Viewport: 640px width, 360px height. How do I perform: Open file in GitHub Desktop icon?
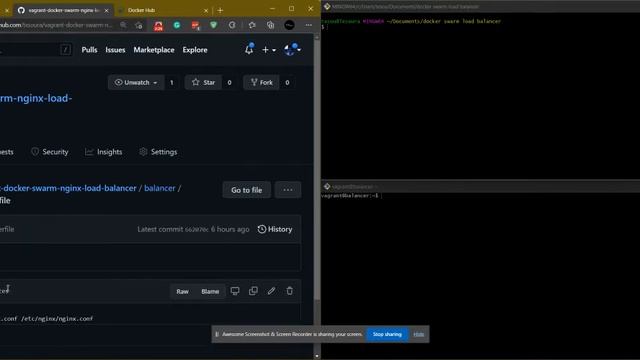point(235,291)
